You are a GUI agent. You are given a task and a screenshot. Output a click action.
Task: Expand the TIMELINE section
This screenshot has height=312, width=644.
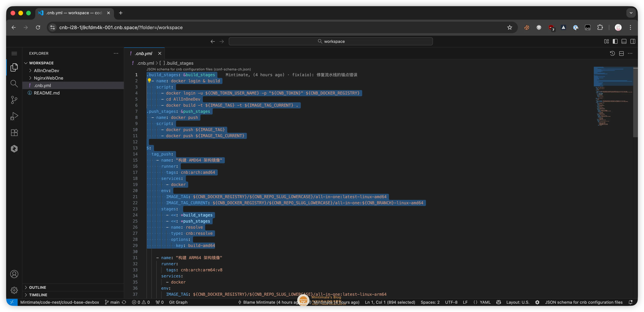(38, 295)
